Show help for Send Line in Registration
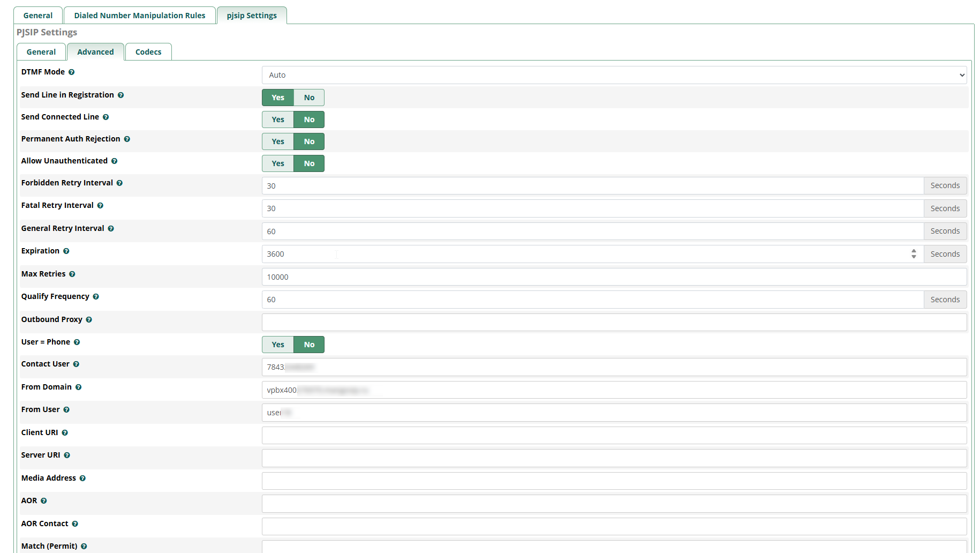Viewport: 980px width, 553px height. tap(120, 95)
